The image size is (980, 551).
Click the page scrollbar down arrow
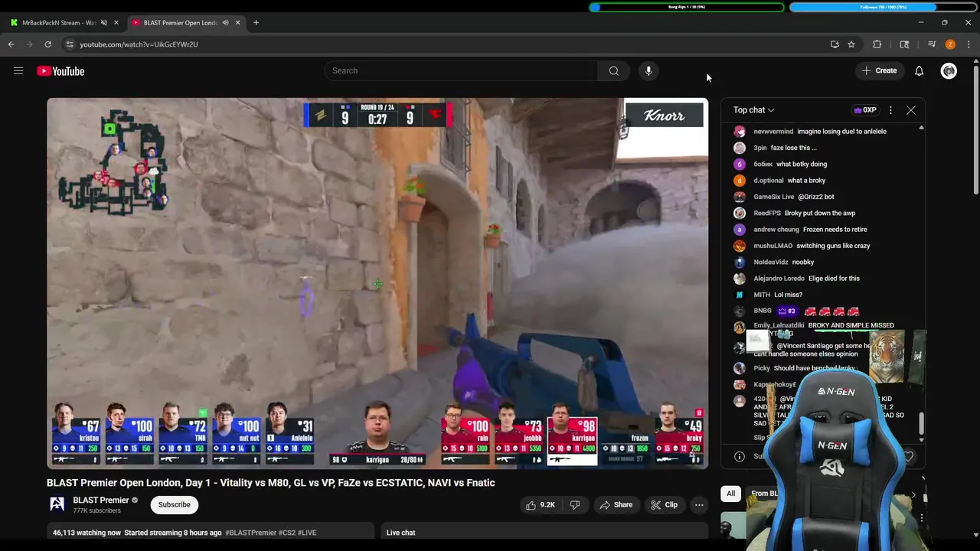(x=975, y=534)
